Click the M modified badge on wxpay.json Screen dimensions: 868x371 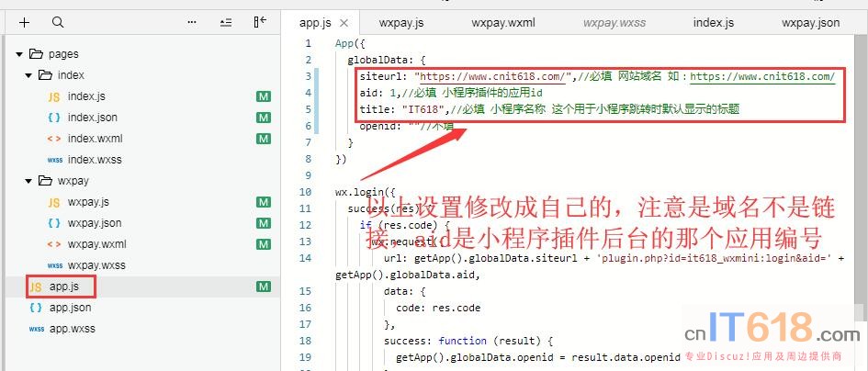coord(264,224)
